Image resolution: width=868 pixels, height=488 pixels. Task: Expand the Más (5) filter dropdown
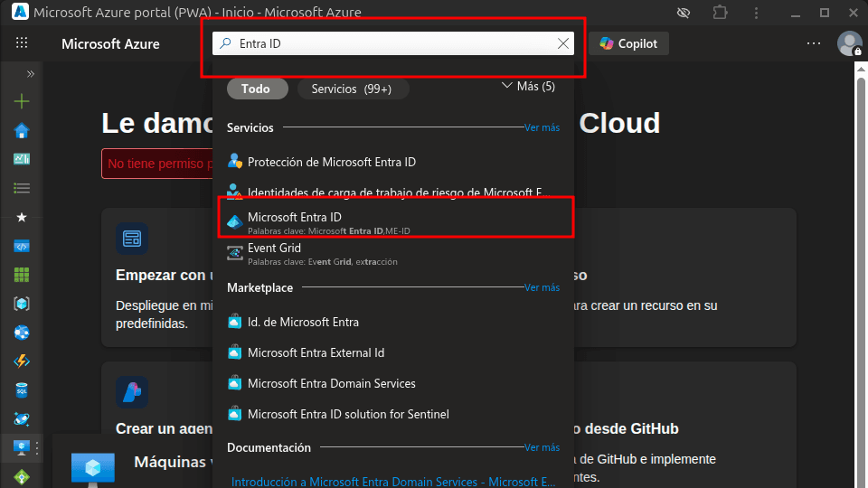(528, 87)
